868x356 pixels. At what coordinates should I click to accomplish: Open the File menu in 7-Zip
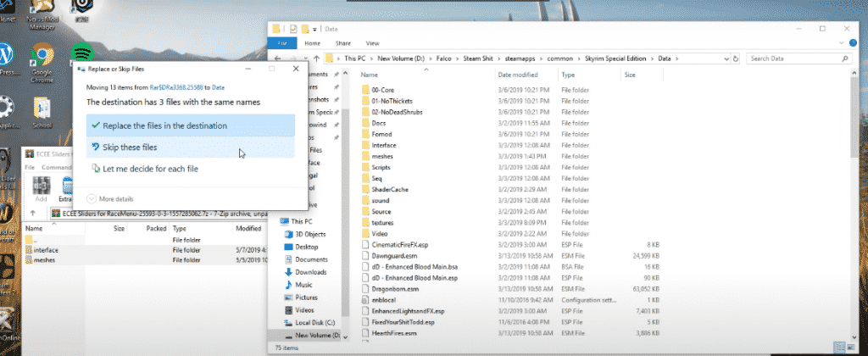(30, 167)
